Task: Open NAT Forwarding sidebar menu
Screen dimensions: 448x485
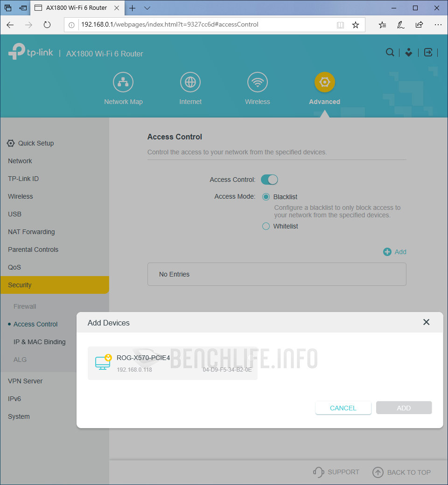Action: point(31,232)
